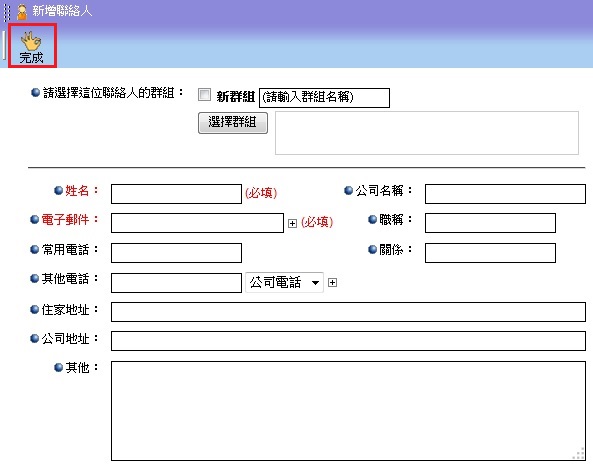
Task: Add another phone field with plus icon
Action: point(332,282)
